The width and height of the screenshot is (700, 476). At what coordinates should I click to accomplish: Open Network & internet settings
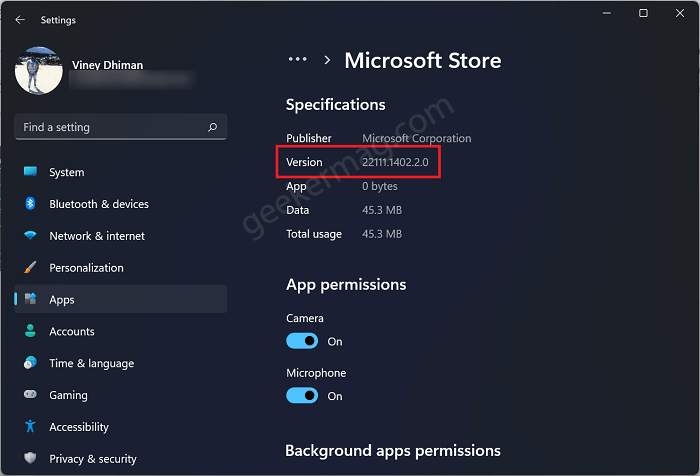[121, 236]
